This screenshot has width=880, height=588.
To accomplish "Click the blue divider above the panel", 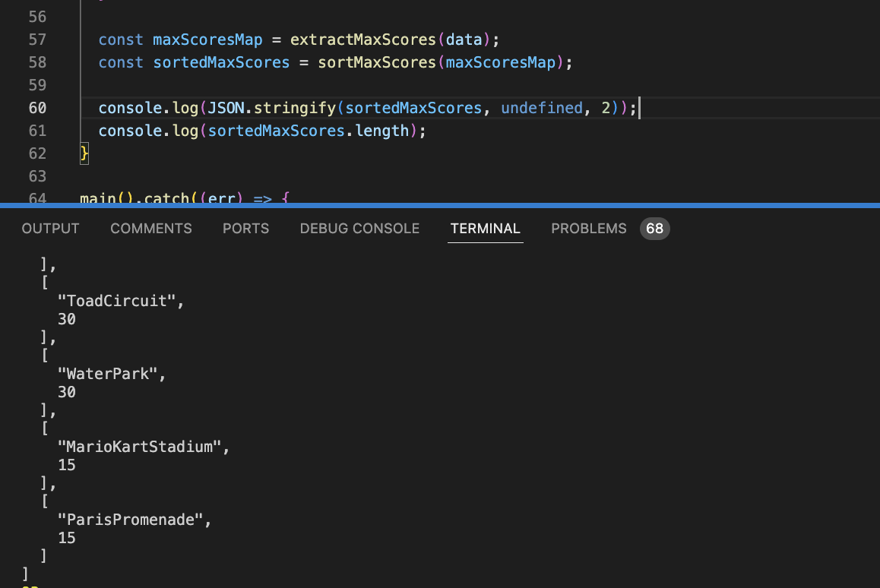I will (x=440, y=205).
